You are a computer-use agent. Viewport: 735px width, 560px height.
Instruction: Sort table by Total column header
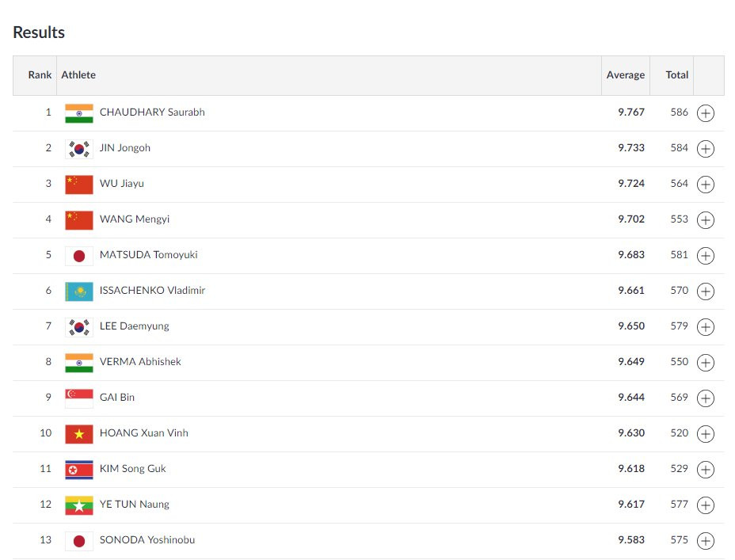676,75
